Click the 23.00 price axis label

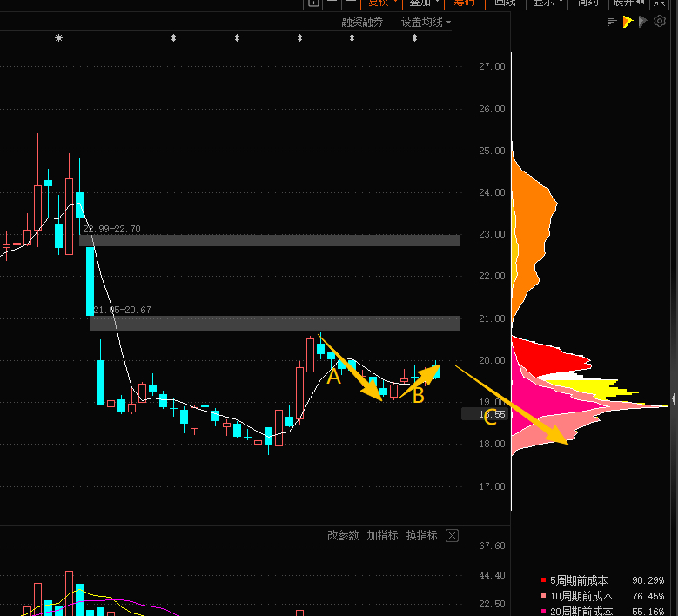[x=492, y=234]
